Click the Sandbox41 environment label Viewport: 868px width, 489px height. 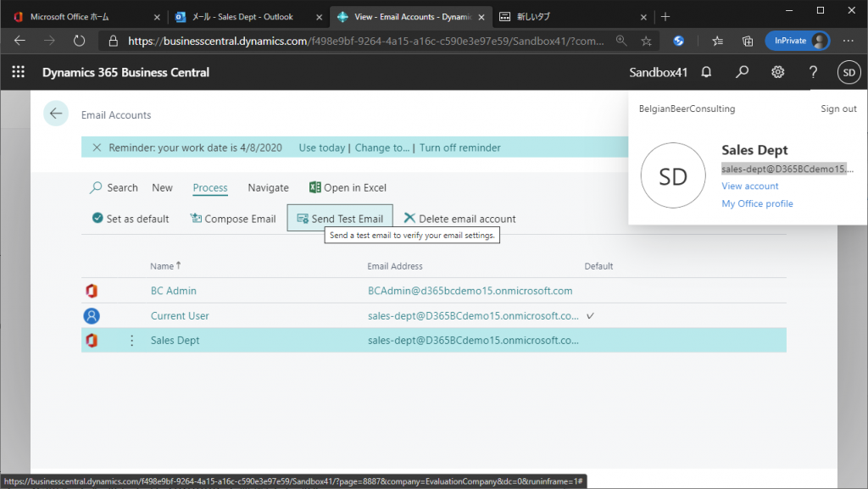pyautogui.click(x=658, y=73)
